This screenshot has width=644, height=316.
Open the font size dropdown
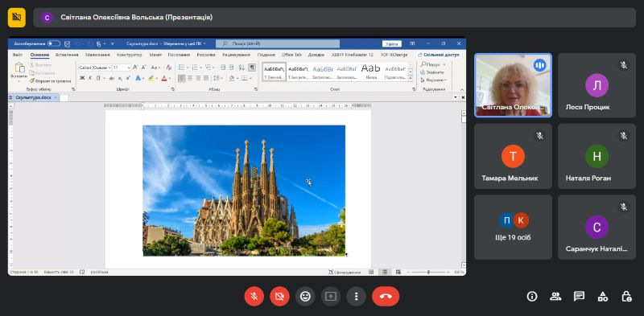[129, 68]
